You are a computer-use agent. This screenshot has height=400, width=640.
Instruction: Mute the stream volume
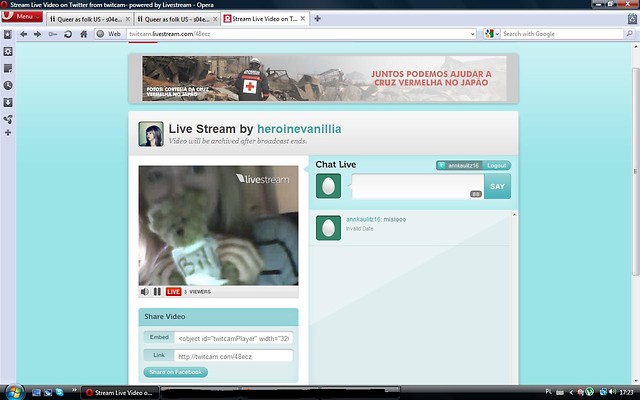(144, 292)
